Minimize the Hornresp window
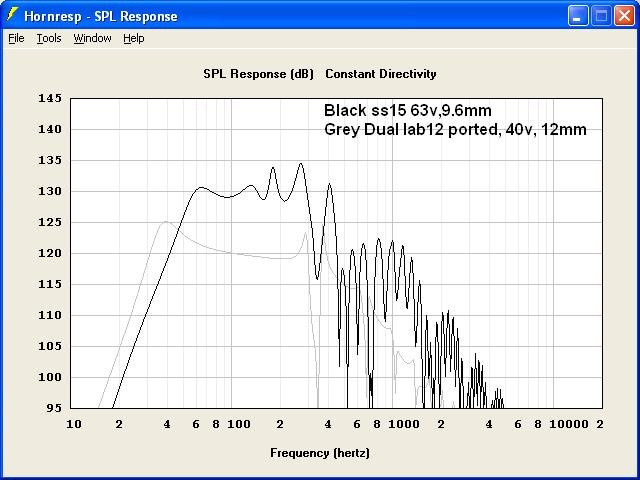This screenshot has width=640, height=480. coord(578,16)
